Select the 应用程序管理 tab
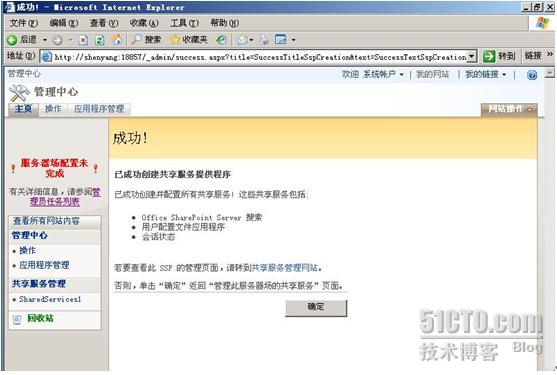Screen dimensions: 557x375 tap(99, 109)
